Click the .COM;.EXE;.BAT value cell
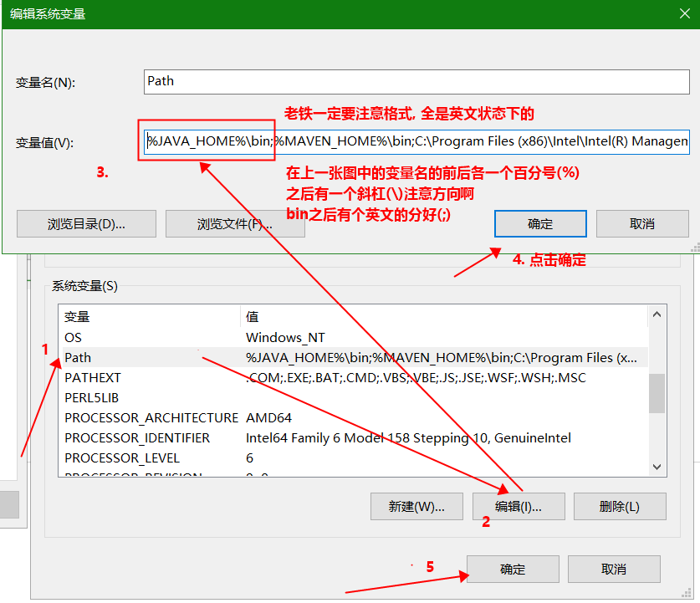The width and height of the screenshot is (700, 603). point(416,377)
